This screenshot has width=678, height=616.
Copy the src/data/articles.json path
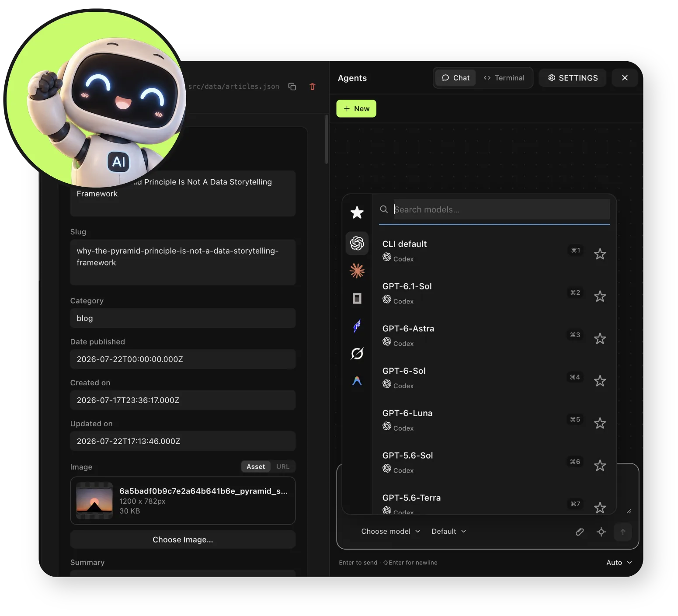coord(292,87)
